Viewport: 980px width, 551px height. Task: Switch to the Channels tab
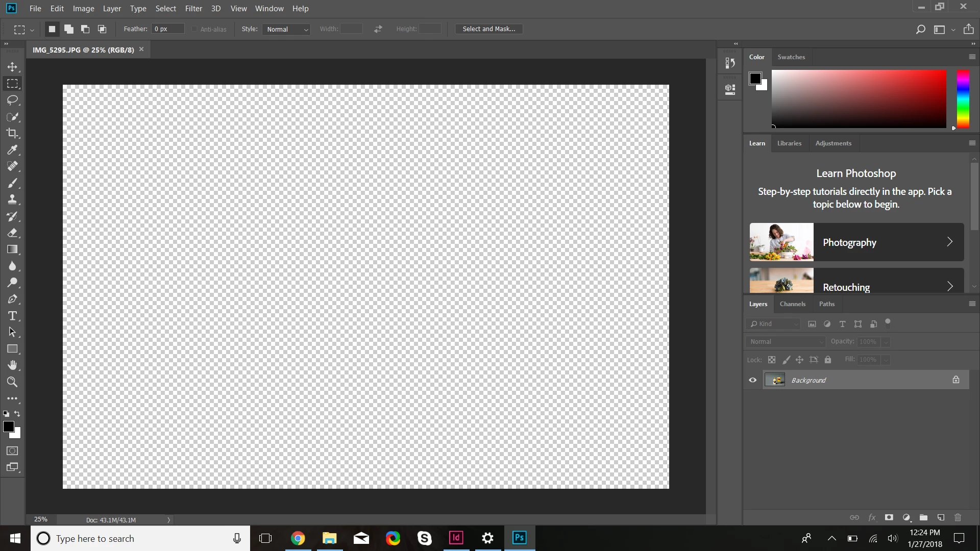click(x=792, y=304)
